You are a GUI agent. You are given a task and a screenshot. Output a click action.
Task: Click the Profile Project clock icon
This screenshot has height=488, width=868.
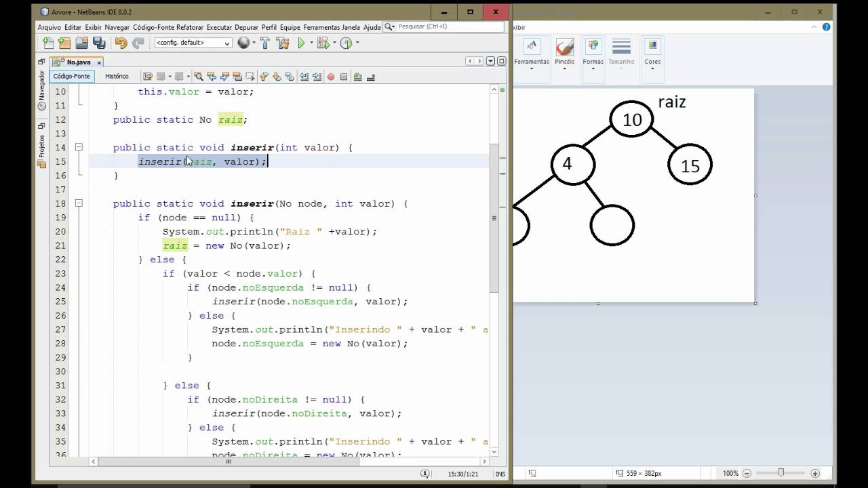pos(346,43)
